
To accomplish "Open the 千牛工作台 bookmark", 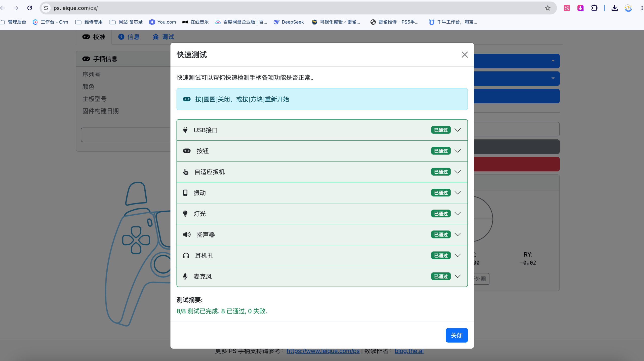I will (x=453, y=22).
